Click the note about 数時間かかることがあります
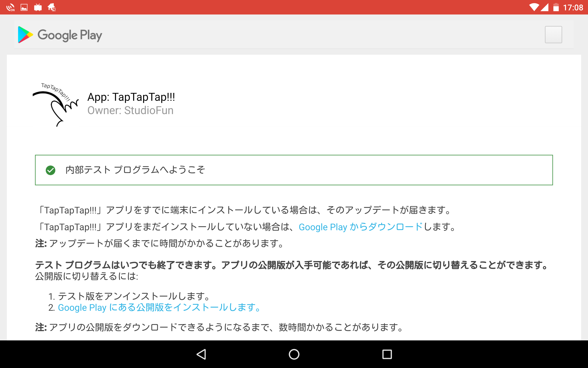Image resolution: width=588 pixels, height=368 pixels. coord(219,327)
